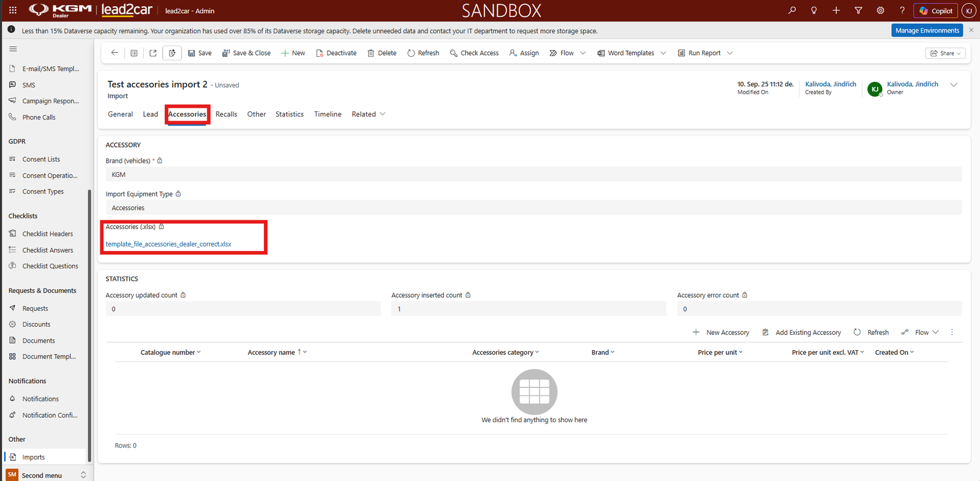
Task: Expand the Word Templates dropdown arrow
Action: pyautogui.click(x=663, y=53)
